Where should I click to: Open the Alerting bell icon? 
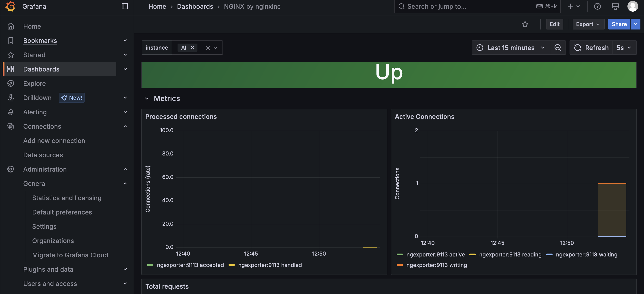(x=11, y=112)
